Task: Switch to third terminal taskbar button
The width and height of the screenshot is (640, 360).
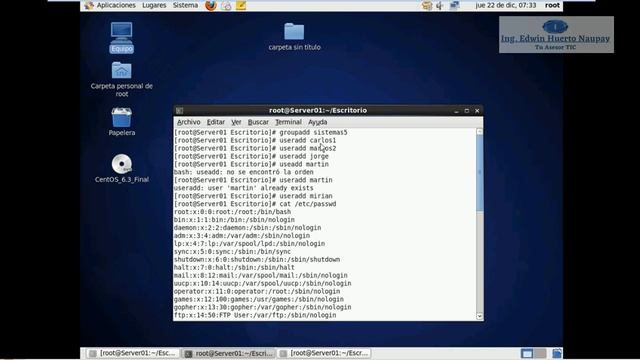Action: [x=324, y=353]
